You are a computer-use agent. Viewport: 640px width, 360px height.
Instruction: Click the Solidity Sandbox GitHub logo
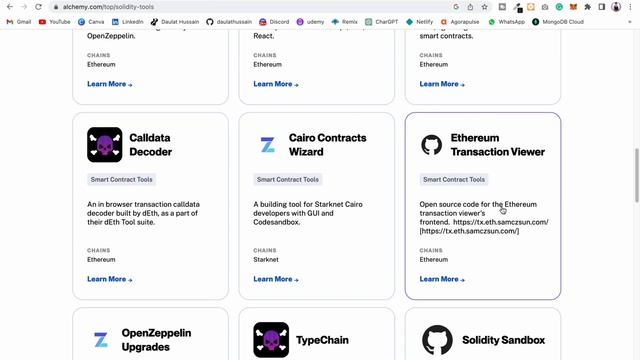(x=437, y=340)
